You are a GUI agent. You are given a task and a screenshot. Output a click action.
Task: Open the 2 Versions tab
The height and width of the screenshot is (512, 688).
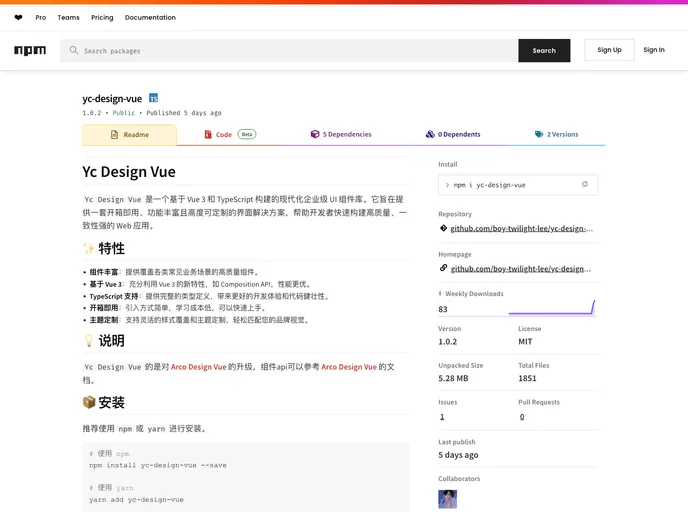coord(556,134)
